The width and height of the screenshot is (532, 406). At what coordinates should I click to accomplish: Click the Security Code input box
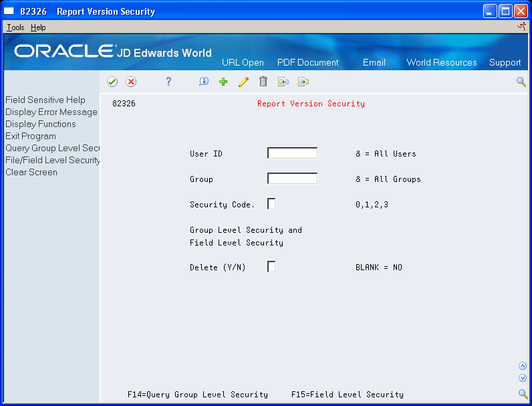tap(271, 204)
